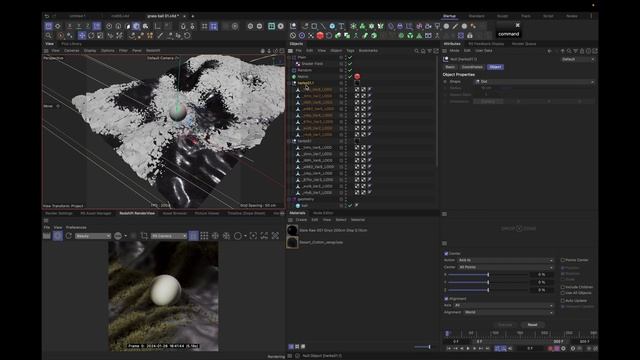Open the Center 'All Points' dropdown

(505, 267)
